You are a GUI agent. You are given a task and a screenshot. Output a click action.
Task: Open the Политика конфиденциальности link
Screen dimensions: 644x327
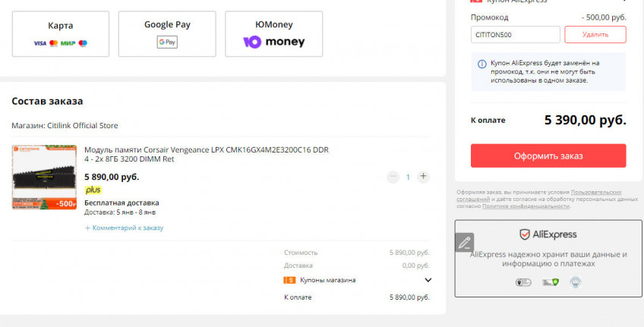point(526,206)
